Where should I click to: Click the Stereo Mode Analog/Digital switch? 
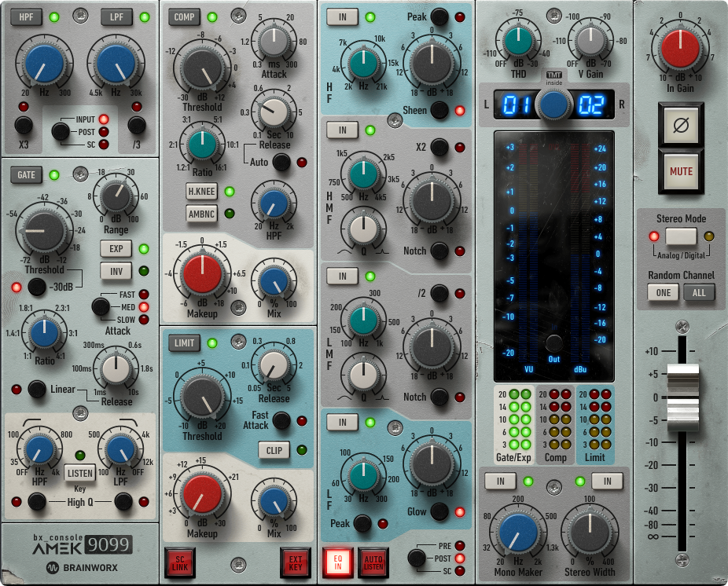click(681, 236)
